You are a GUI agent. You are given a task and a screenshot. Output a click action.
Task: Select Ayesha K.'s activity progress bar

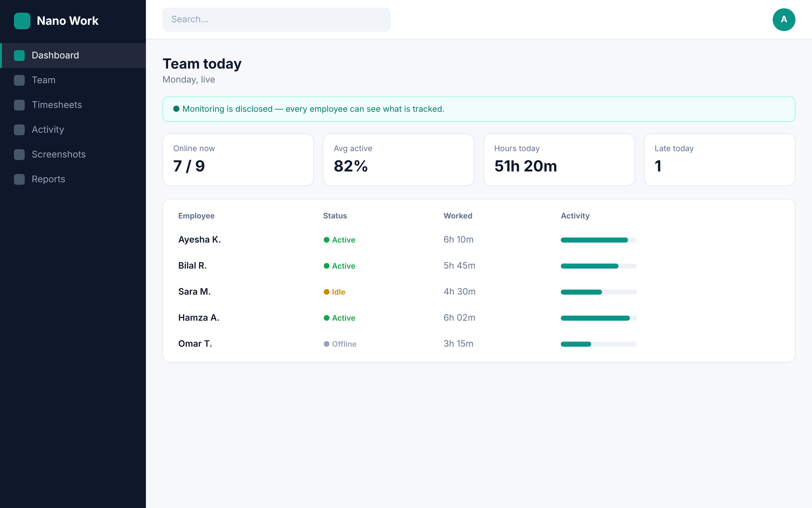click(599, 240)
